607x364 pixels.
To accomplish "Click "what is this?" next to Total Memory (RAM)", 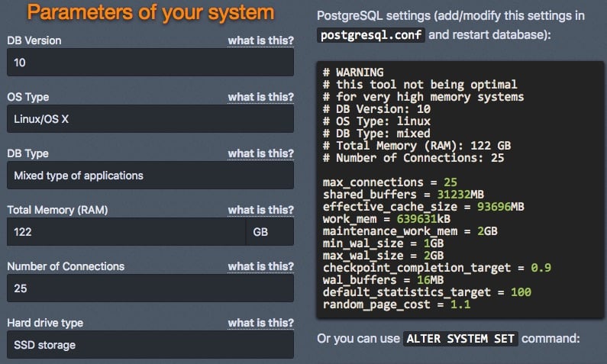I will tap(260, 209).
